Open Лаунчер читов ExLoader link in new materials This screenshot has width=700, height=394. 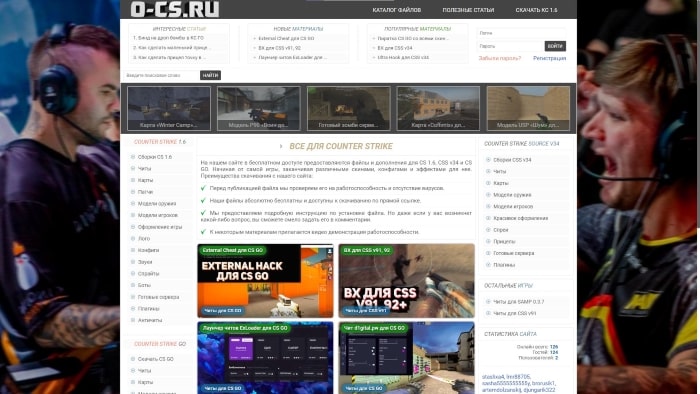292,58
